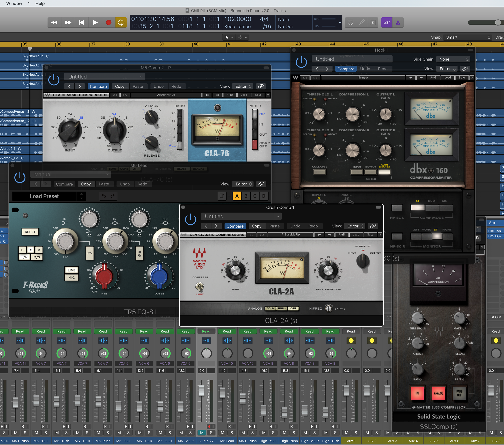Solo the M5 Lead channel strip
This screenshot has height=445, width=504.
point(232,433)
